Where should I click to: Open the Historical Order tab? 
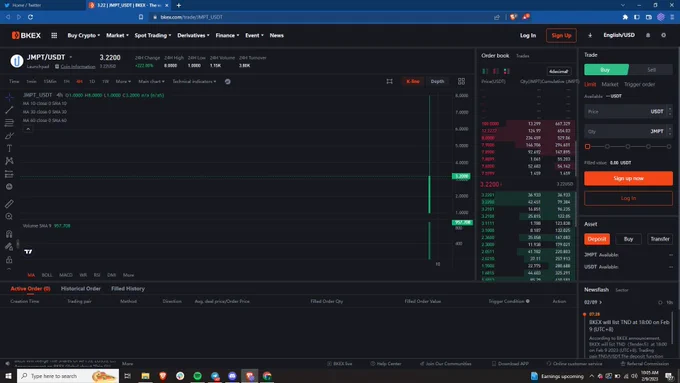(81, 289)
